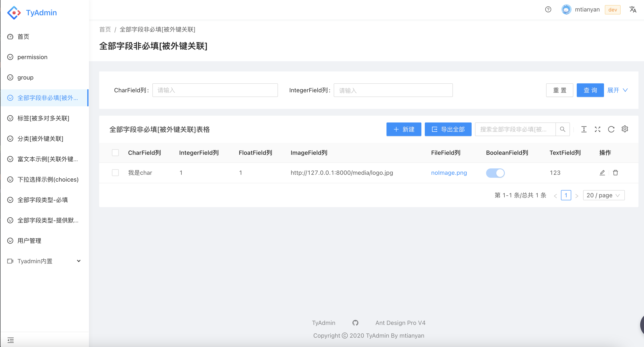
Task: Check the 我是char row checkbox
Action: tap(115, 173)
